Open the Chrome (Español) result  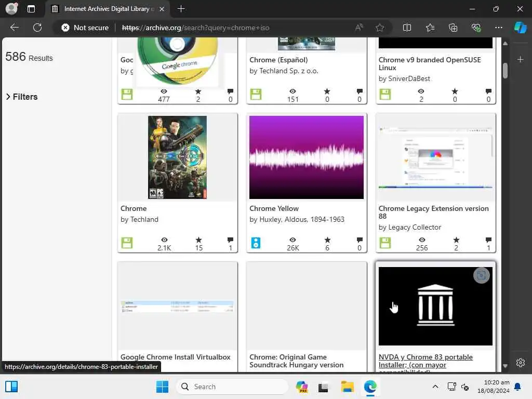coord(278,60)
